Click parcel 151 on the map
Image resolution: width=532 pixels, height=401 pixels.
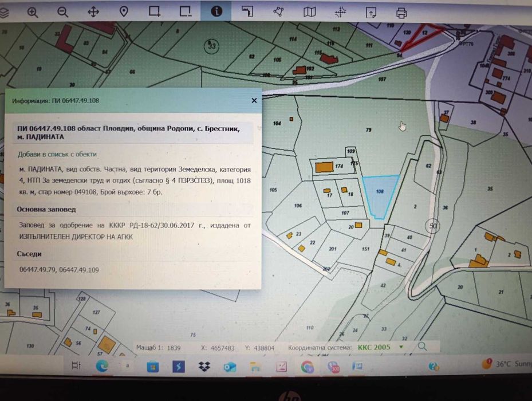pos(365,249)
